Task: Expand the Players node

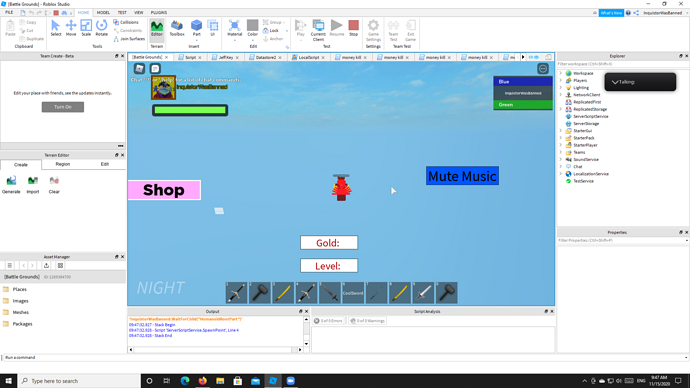Action: [561, 81]
